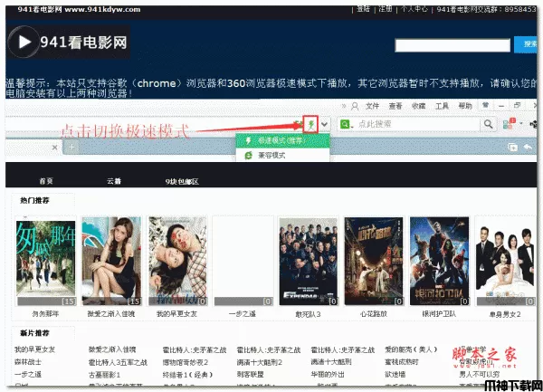Screen dimensions: 543x392
Task: Select 兼容模式 in the mode menu
Action: 282,155
